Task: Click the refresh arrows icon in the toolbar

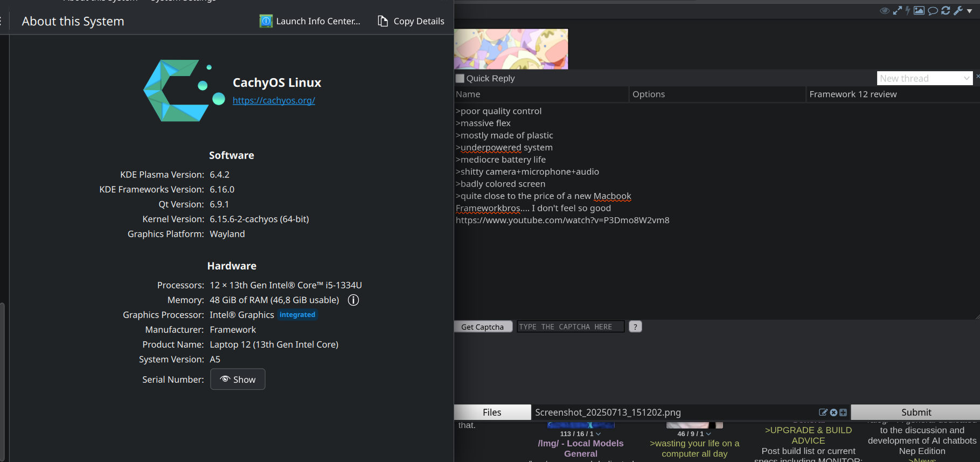Action: 946,10
